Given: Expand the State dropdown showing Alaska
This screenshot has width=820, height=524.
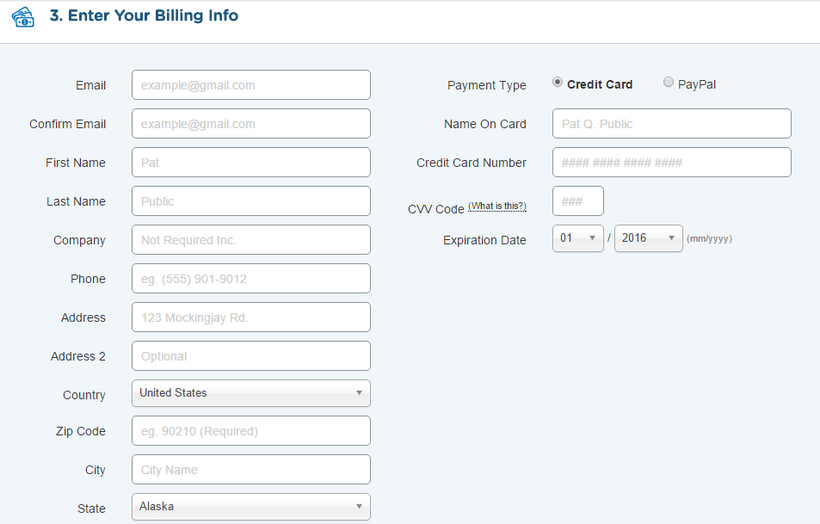Looking at the screenshot, I should point(251,507).
